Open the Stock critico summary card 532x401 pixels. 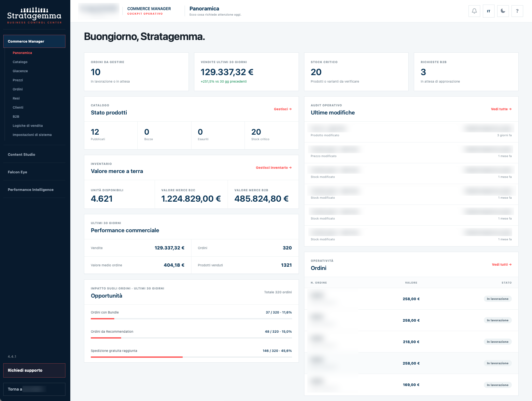(356, 72)
